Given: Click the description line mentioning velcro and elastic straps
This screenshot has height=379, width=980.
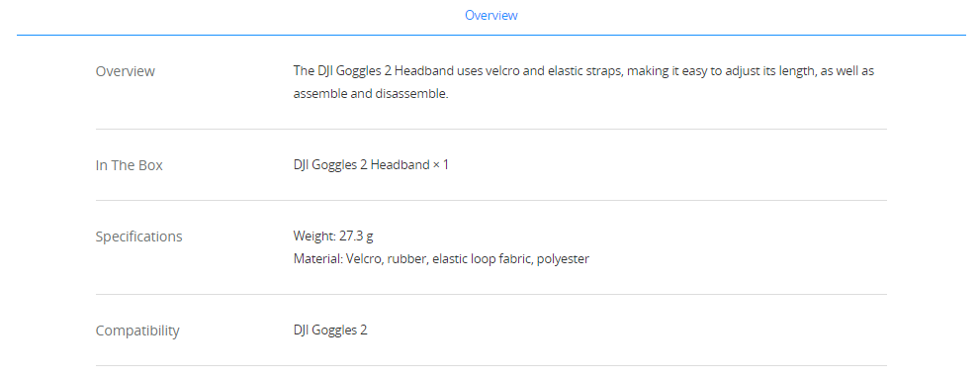Looking at the screenshot, I should [583, 70].
